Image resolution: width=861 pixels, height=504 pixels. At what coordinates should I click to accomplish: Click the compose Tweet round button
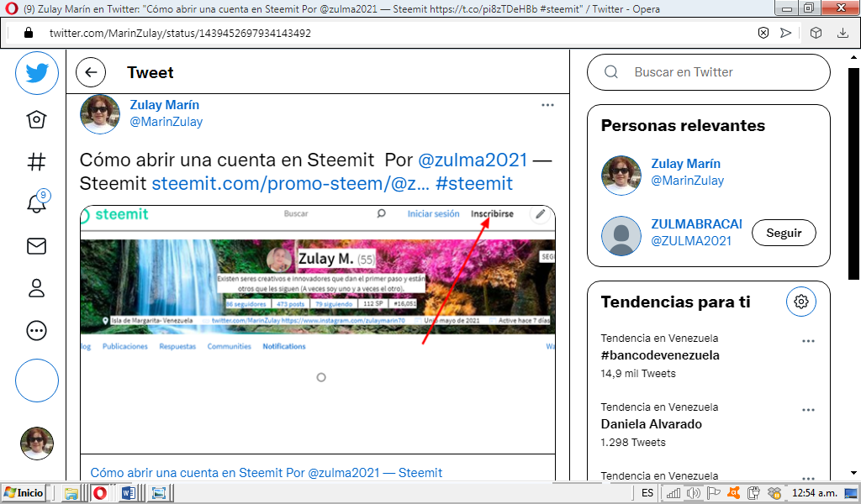tap(37, 381)
